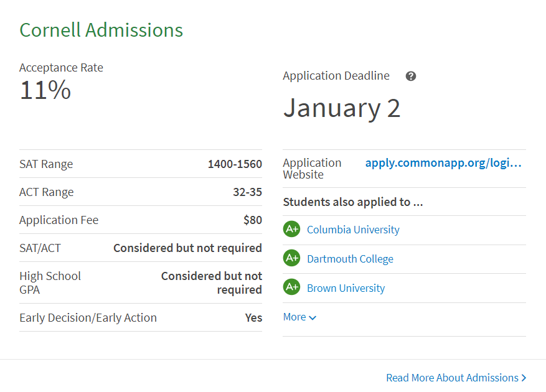
Task: Click the Early Decision/Early Action label
Action: 88,318
